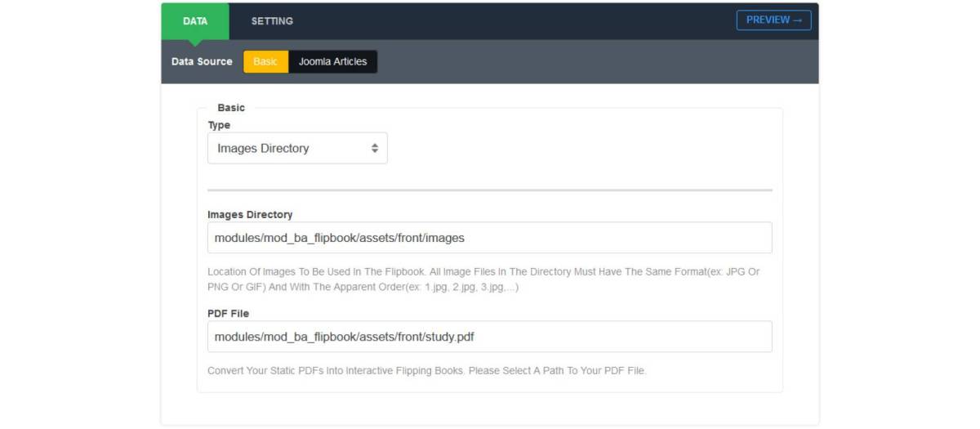This screenshot has height=429, width=980.
Task: Switch data source to Joomla Articles
Action: [332, 62]
